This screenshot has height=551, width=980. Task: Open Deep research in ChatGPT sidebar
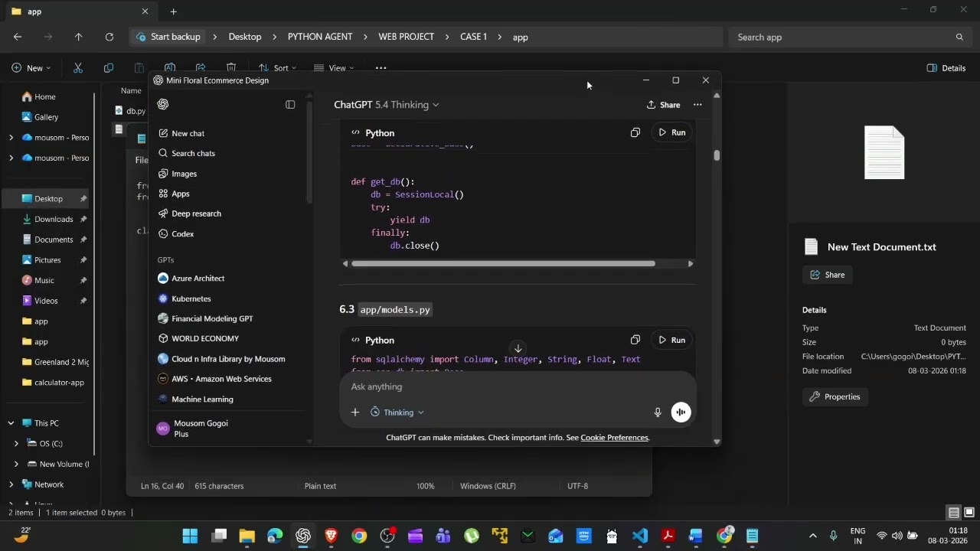pos(190,214)
